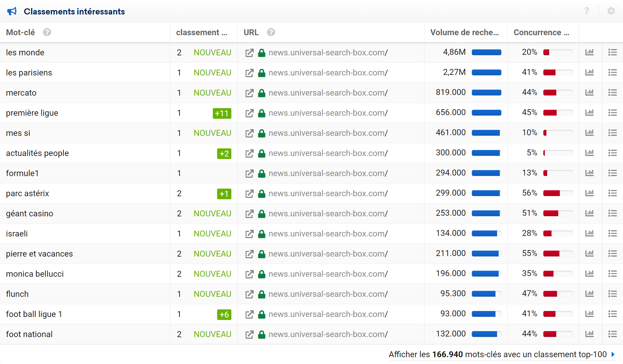Open list options icon for géant casino

(x=613, y=213)
